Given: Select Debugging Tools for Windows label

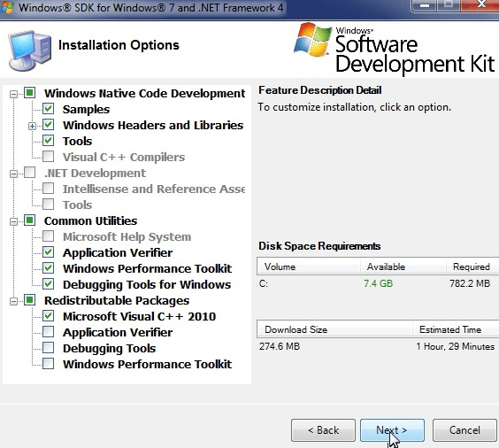Looking at the screenshot, I should click(147, 285).
